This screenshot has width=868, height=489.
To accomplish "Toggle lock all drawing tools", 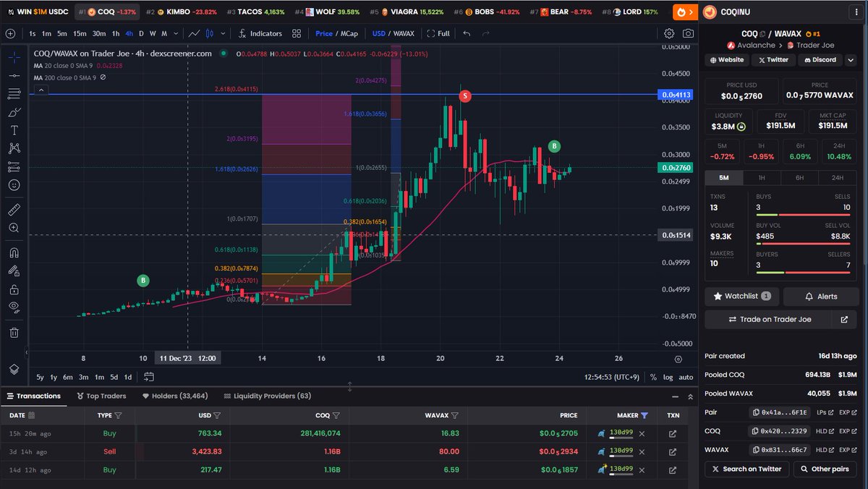I will (x=14, y=289).
